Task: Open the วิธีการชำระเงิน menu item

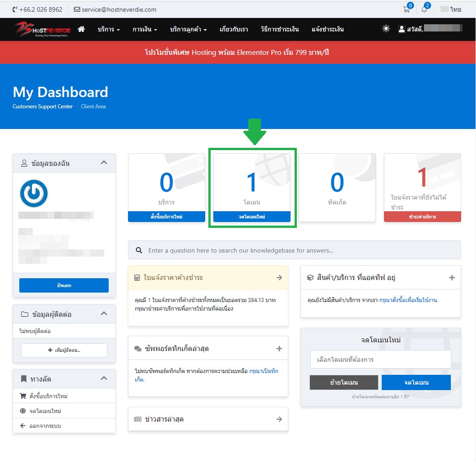Action: pos(279,29)
